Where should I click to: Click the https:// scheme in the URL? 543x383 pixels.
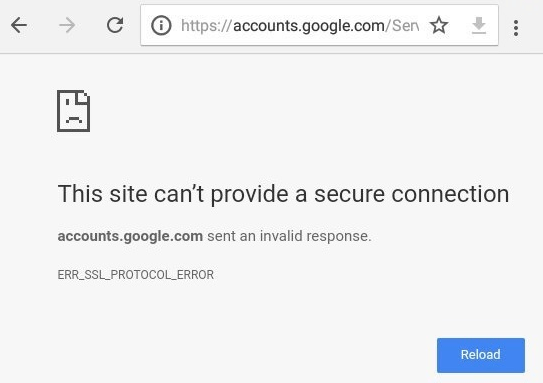206,26
